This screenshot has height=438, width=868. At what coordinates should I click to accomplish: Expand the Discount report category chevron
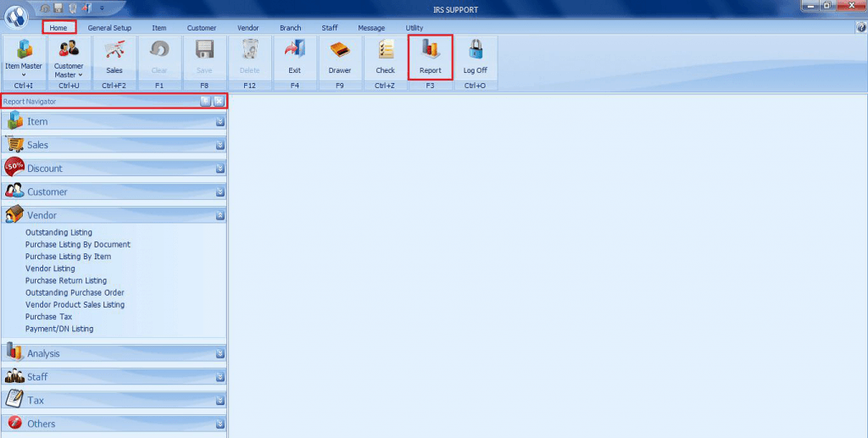coord(220,168)
